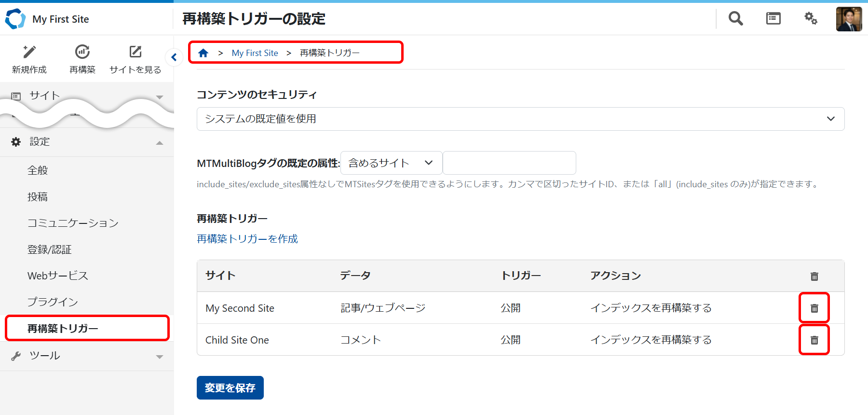The height and width of the screenshot is (415, 868).
Task: Delete the Child Site One trigger
Action: pos(814,340)
